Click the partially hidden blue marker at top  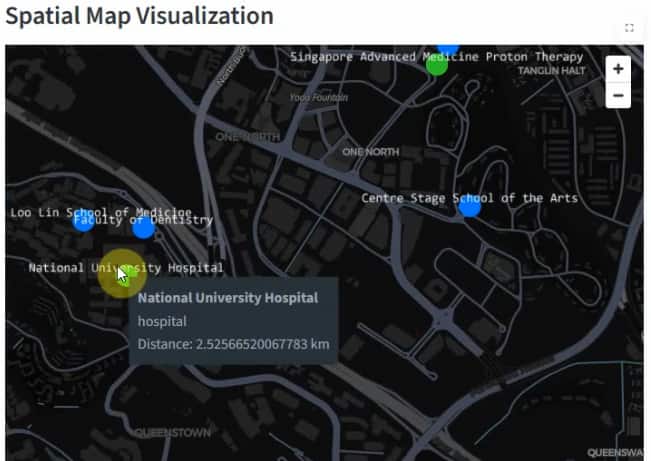pos(448,50)
